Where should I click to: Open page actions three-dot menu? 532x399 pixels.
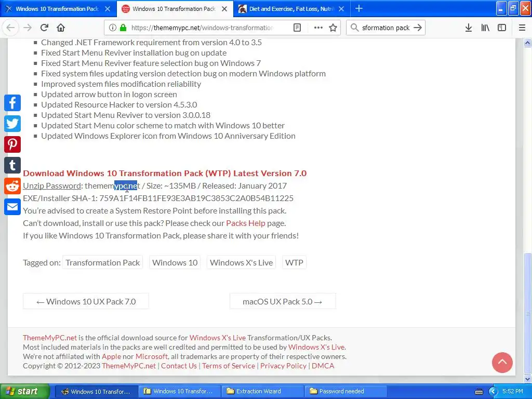318,28
